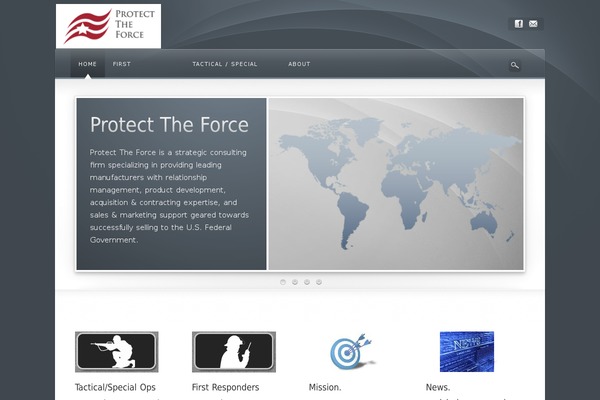Click the Protect The Force slide title
The width and height of the screenshot is (600, 400).
pos(169,125)
